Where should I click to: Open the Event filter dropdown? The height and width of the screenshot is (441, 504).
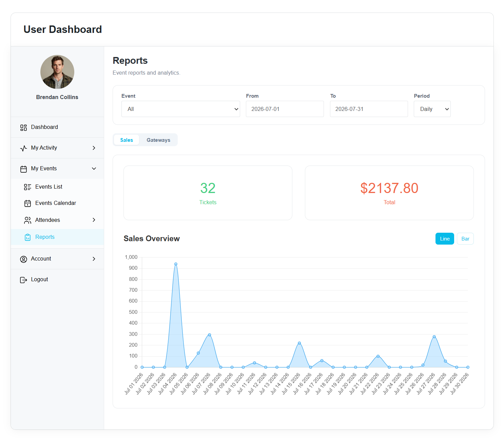[x=181, y=109]
